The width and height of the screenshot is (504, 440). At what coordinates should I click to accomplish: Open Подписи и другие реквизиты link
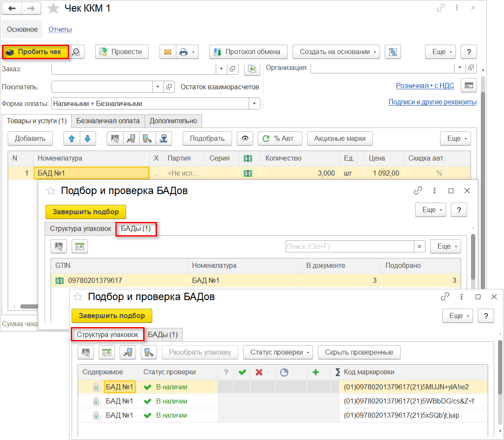(433, 102)
